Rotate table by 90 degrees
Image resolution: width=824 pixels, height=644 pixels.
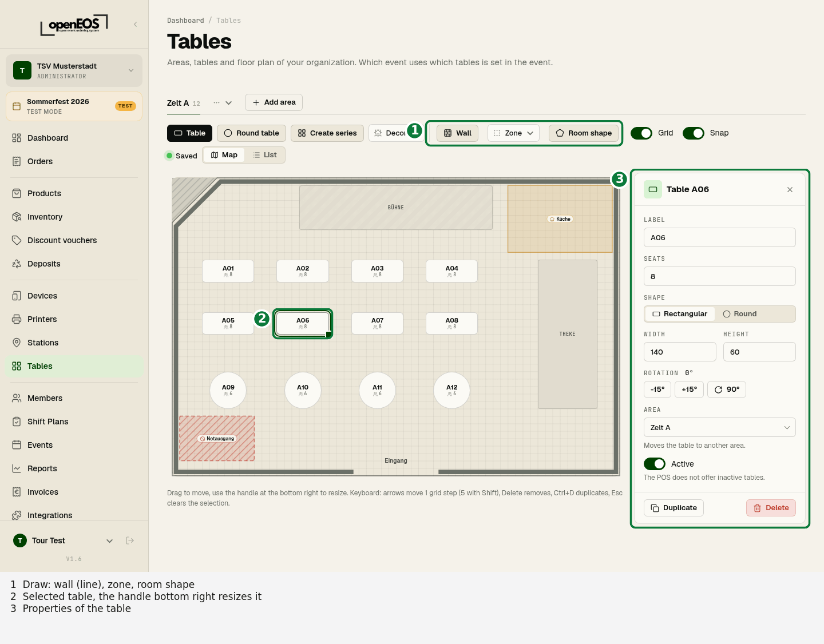727,389
